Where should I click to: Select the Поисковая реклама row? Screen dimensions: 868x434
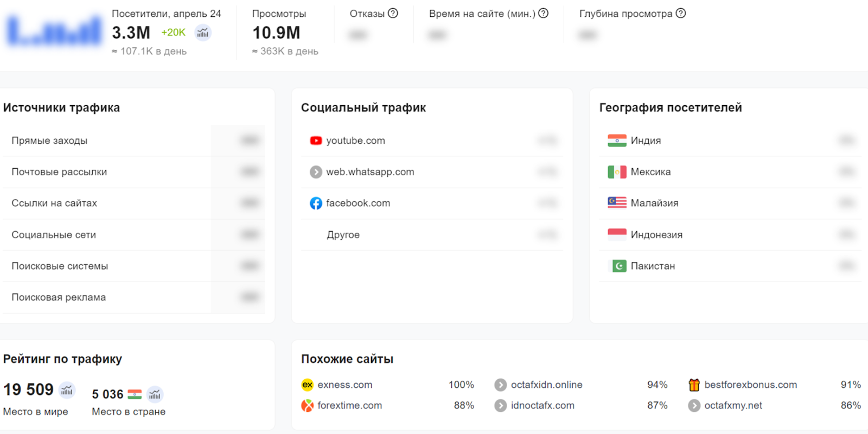134,297
